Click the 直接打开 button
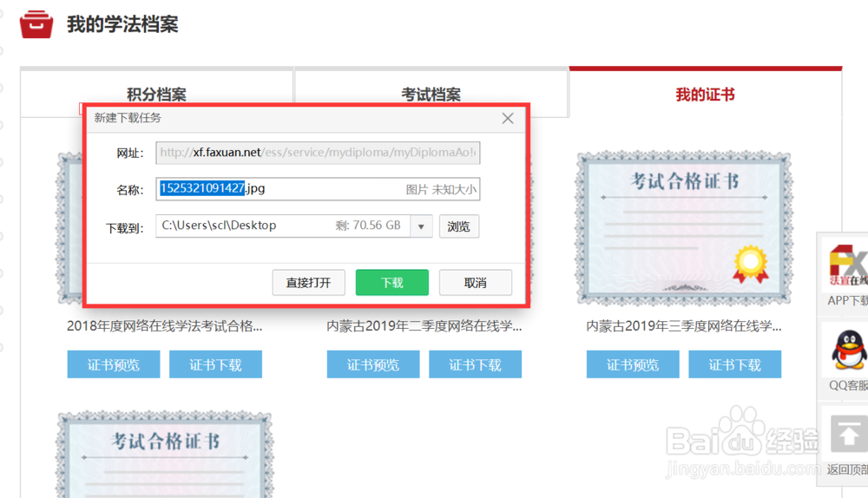Viewport: 868px width, 498px height. click(x=308, y=283)
